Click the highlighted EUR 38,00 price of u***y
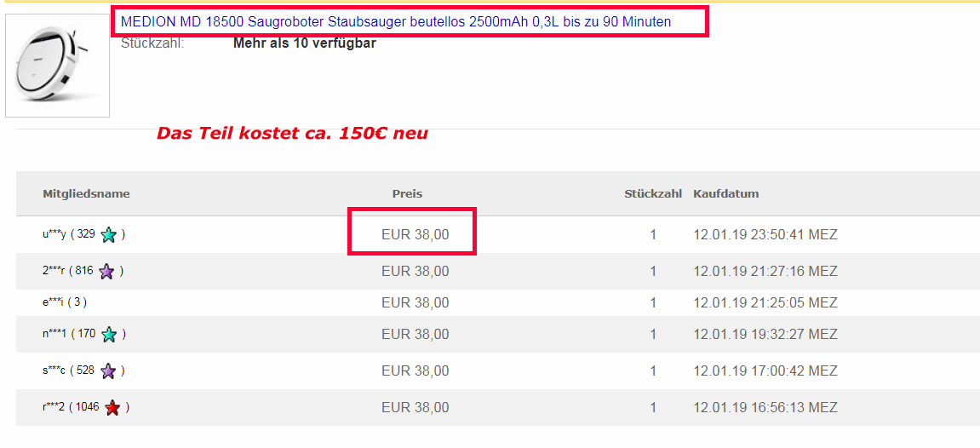Viewport: 980px width, 448px height. (415, 235)
